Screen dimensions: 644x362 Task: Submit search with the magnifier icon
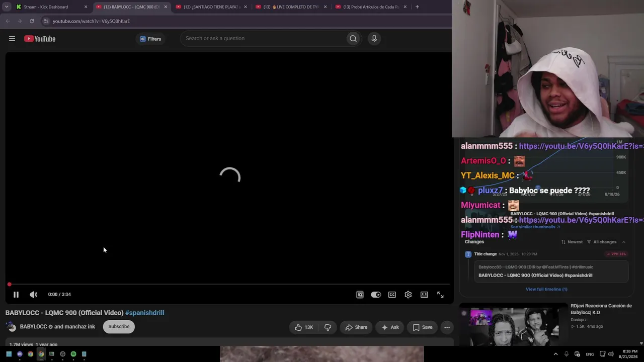coord(353,38)
